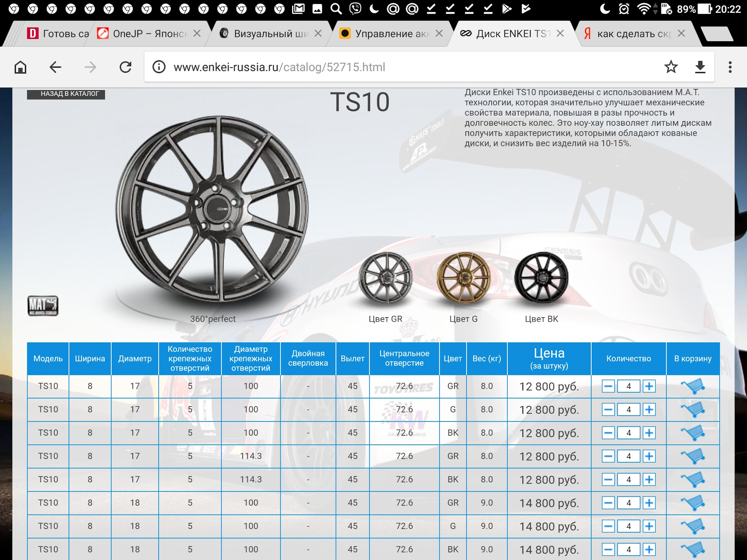Click 'НАЗАД В КАТАЛОГ' button
Screen dimensions: 747x560
tap(66, 94)
